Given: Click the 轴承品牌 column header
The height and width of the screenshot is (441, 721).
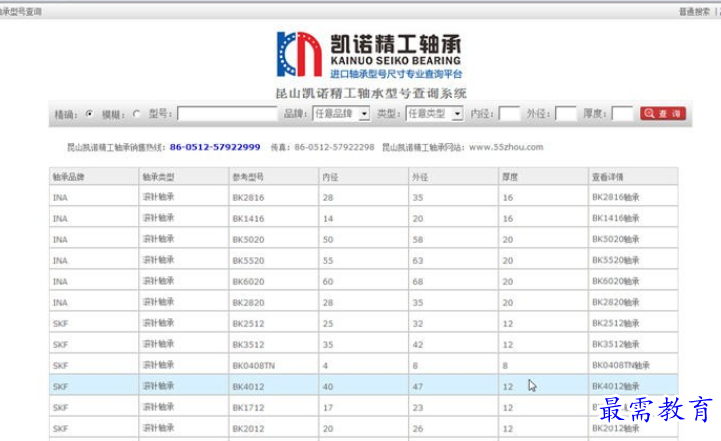Looking at the screenshot, I should click(x=68, y=176).
